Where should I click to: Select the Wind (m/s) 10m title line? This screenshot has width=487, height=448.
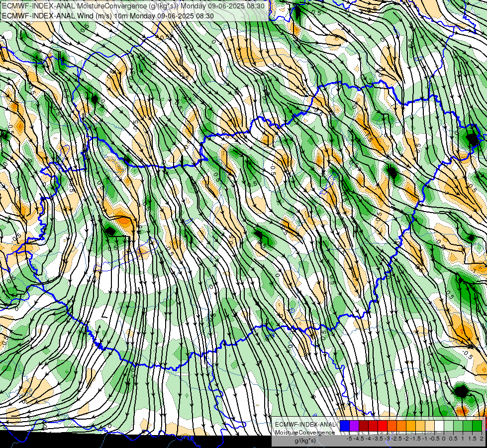(x=108, y=15)
